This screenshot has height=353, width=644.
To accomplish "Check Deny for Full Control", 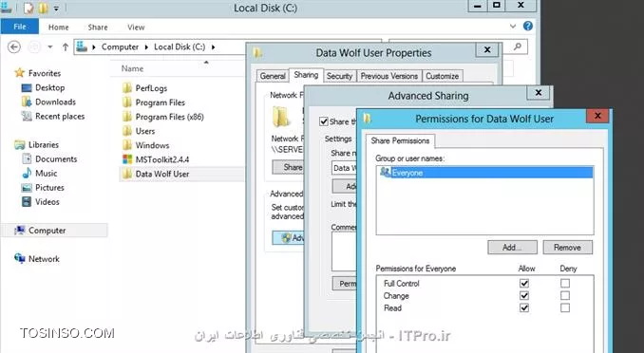I will coord(565,283).
